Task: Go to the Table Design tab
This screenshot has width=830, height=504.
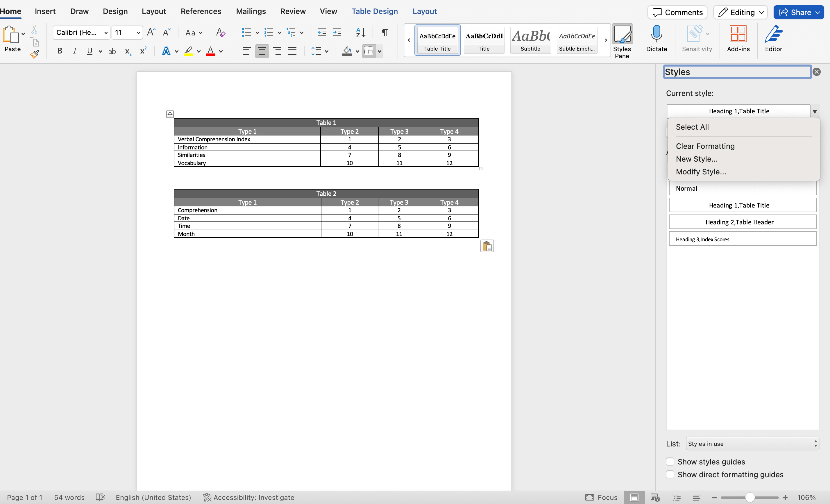Action: (375, 11)
